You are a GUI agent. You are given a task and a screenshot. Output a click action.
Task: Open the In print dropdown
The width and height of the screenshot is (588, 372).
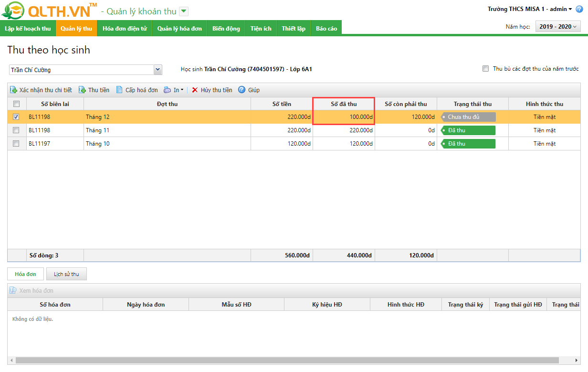[x=173, y=90]
